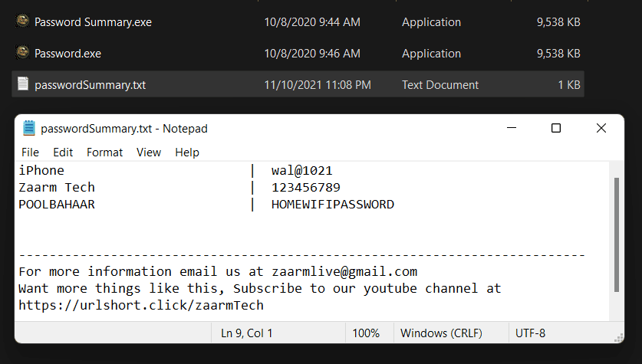
Task: Click the 9,538 KB size of Password Summary.exe
Action: 558,22
